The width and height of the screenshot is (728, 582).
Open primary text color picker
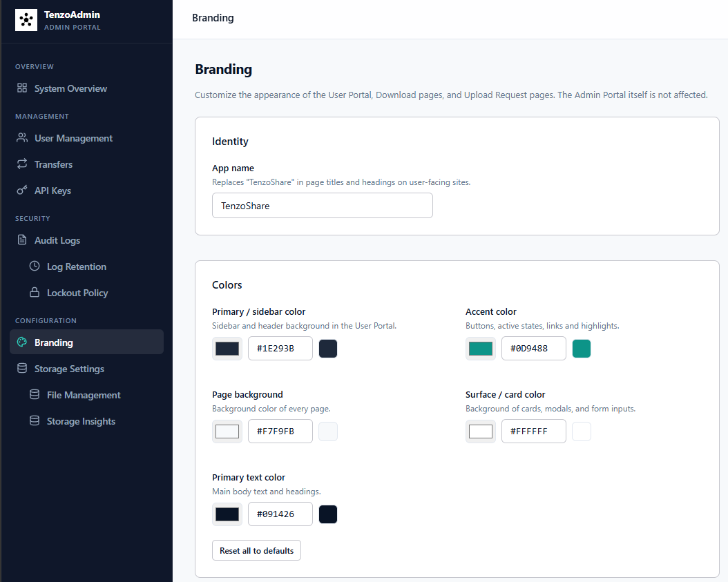pyautogui.click(x=227, y=514)
